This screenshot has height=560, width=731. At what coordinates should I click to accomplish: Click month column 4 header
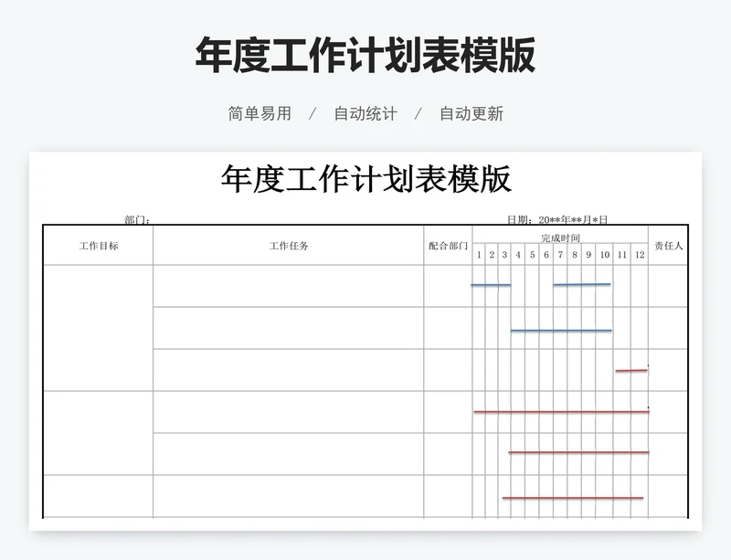tap(518, 255)
